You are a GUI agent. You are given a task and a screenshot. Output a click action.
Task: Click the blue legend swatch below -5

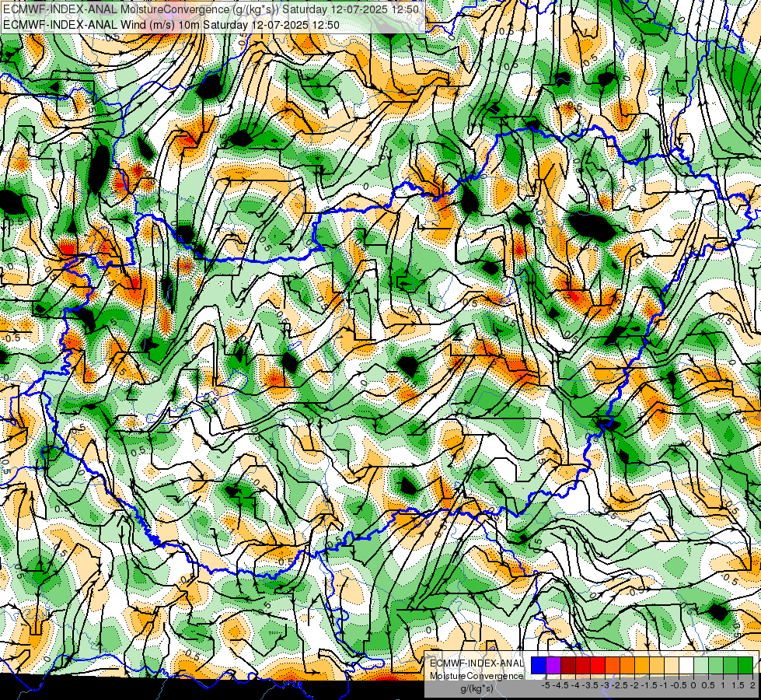(x=539, y=665)
